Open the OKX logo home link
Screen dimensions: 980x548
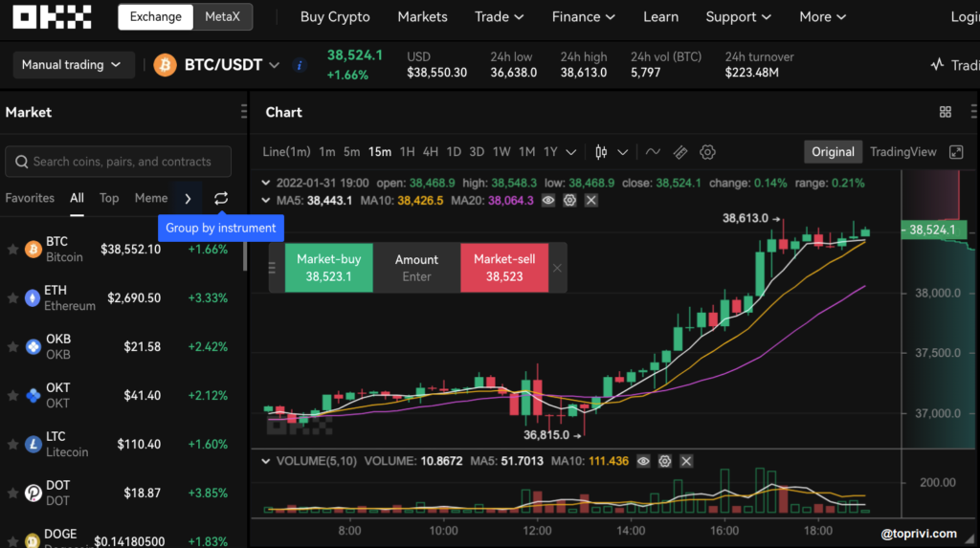pyautogui.click(x=52, y=17)
